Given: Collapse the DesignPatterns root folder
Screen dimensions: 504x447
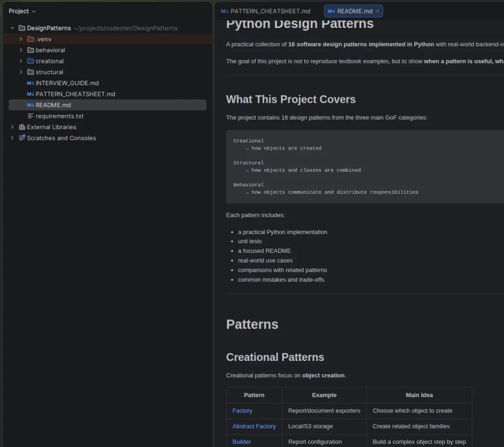Looking at the screenshot, I should [12, 28].
